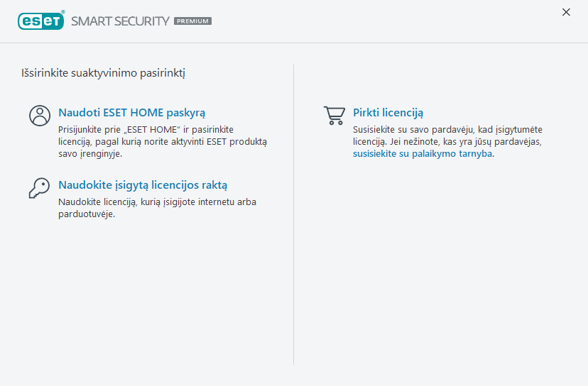
Task: Click the vertical divider between option columns
Action: coord(294,213)
